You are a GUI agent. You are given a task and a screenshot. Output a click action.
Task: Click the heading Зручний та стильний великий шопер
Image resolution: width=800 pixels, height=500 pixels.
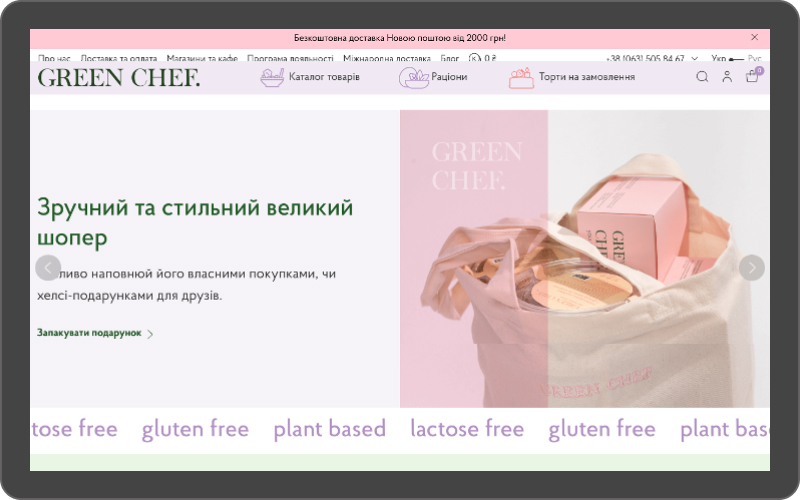coord(195,222)
